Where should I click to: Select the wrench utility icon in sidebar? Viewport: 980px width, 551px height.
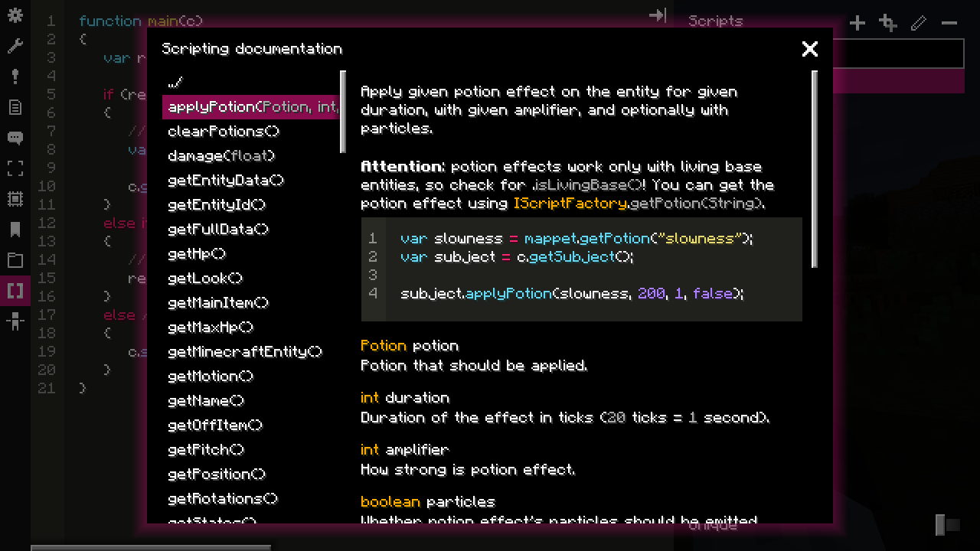(15, 46)
